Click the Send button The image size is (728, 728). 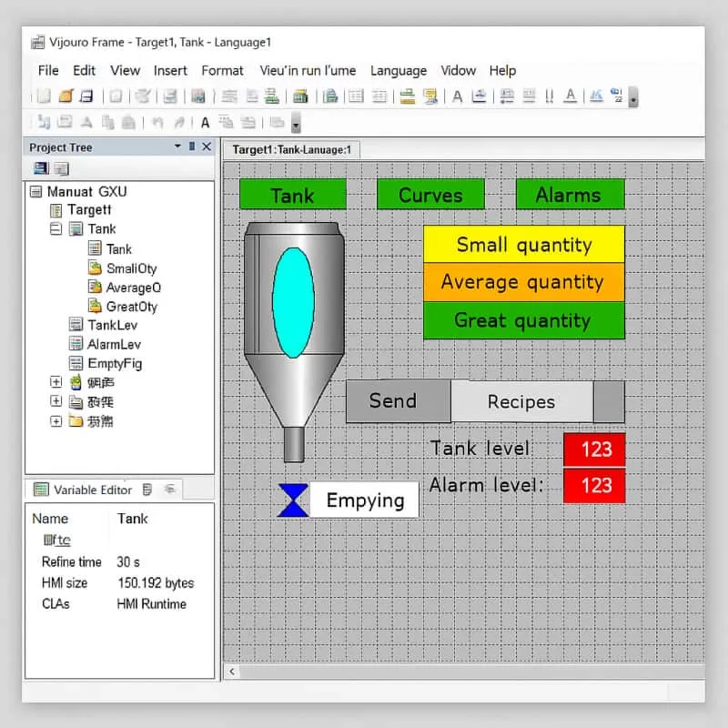click(x=399, y=401)
